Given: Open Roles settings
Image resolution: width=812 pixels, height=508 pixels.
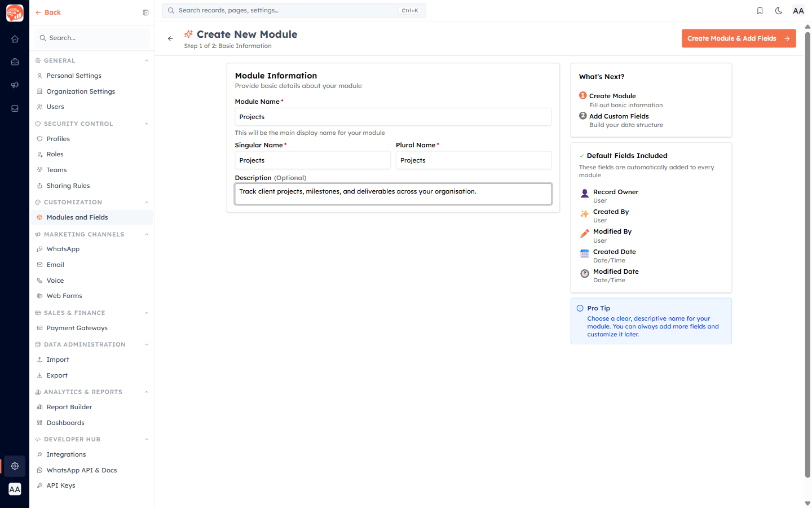Looking at the screenshot, I should (91, 154).
